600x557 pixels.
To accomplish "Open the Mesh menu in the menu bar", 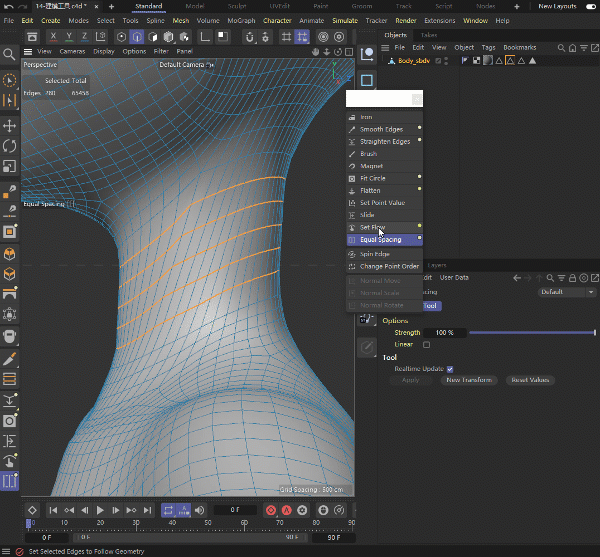I will [180, 20].
